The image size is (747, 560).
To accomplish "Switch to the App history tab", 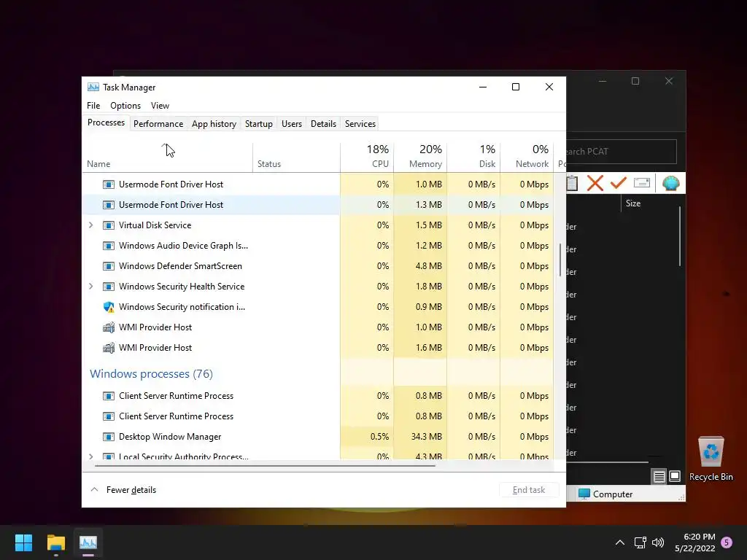I will 214,124.
